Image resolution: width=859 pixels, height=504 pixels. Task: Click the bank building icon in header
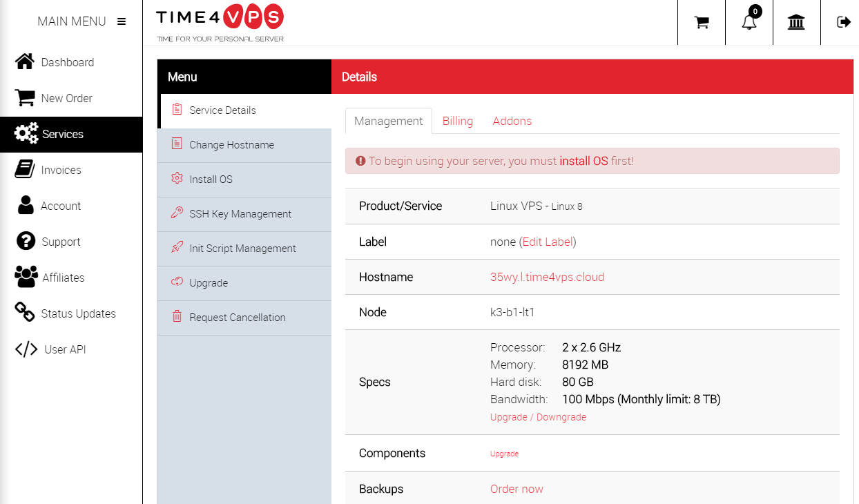click(x=796, y=23)
